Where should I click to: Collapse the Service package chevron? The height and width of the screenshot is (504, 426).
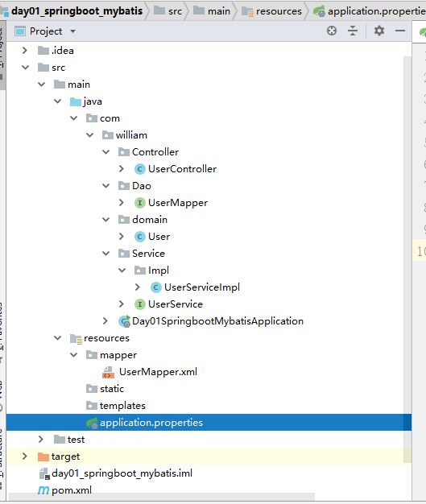tap(105, 254)
